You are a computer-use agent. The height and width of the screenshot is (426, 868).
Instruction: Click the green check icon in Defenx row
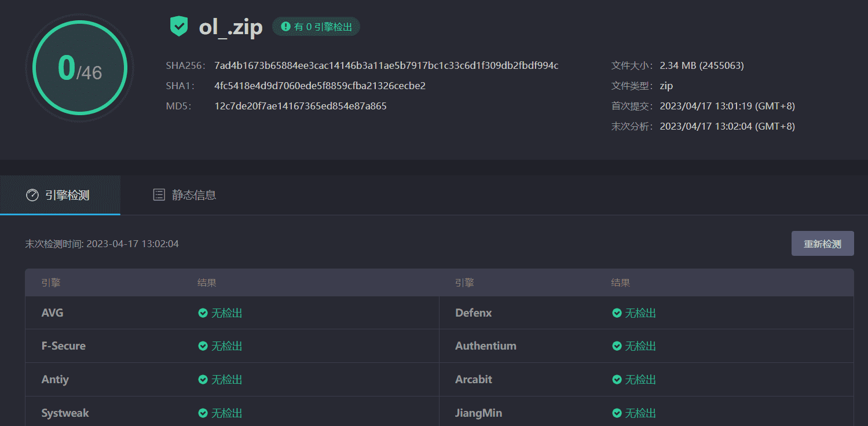[617, 313]
